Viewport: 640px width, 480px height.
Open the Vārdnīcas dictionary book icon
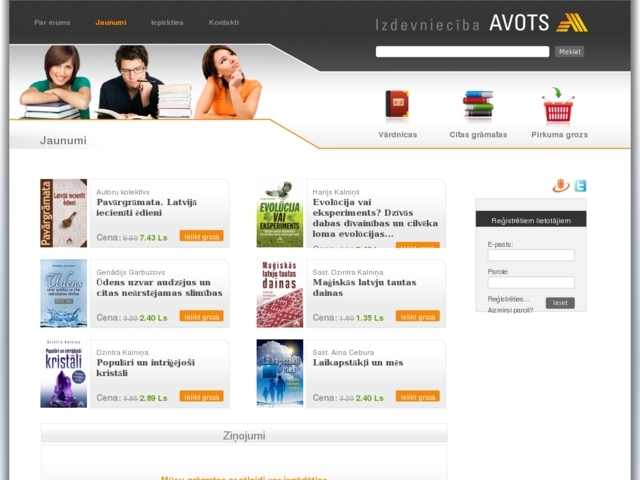(x=397, y=104)
